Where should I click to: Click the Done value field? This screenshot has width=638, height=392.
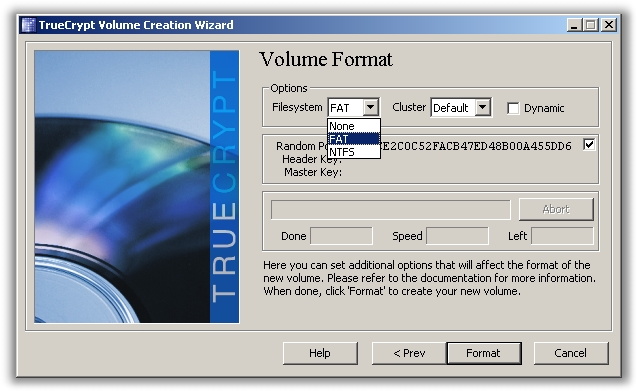coord(341,236)
